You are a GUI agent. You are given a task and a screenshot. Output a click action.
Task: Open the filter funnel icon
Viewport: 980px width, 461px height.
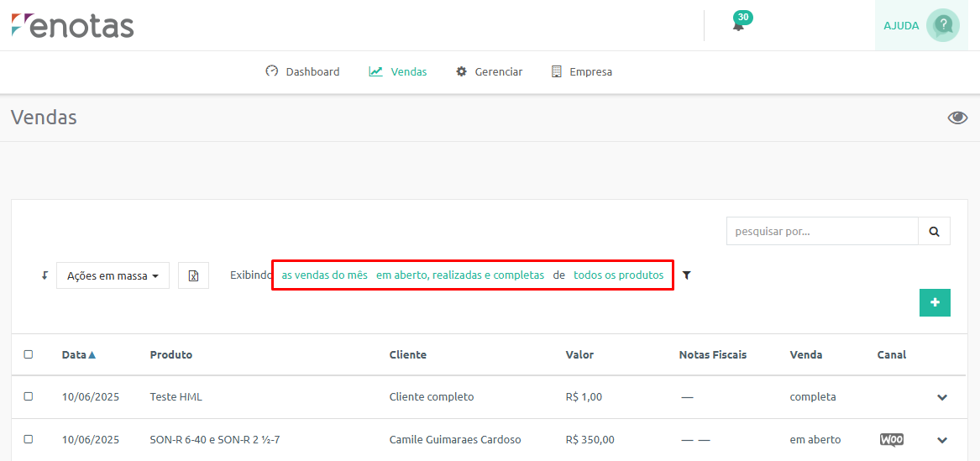(x=687, y=275)
